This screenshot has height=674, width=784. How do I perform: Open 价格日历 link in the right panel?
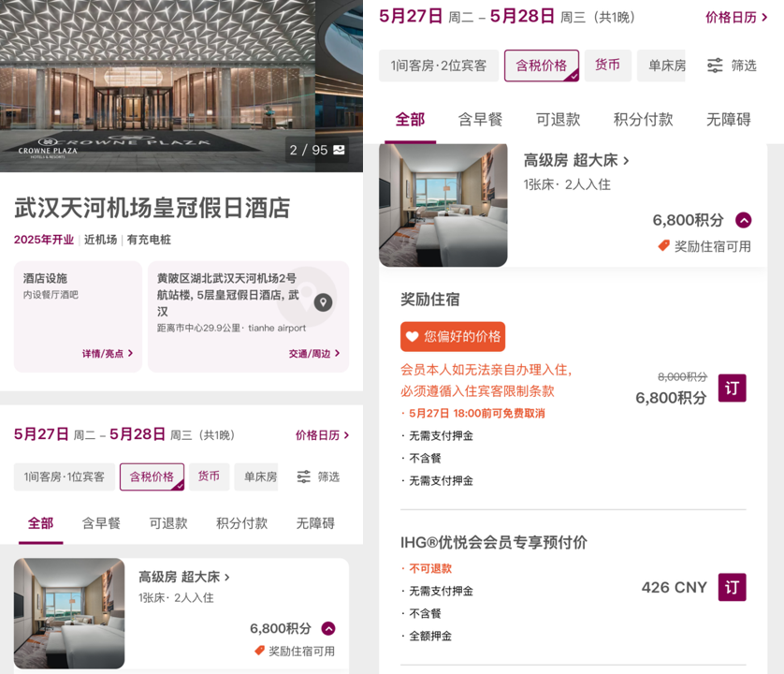click(736, 18)
